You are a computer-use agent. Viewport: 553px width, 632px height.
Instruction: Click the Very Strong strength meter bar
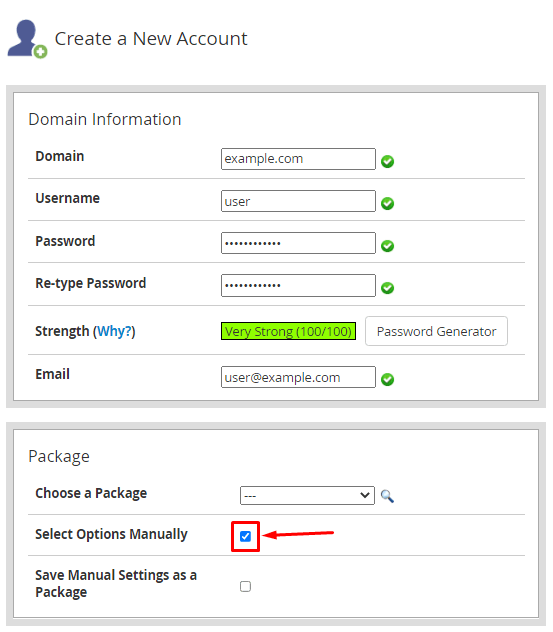[x=288, y=331]
